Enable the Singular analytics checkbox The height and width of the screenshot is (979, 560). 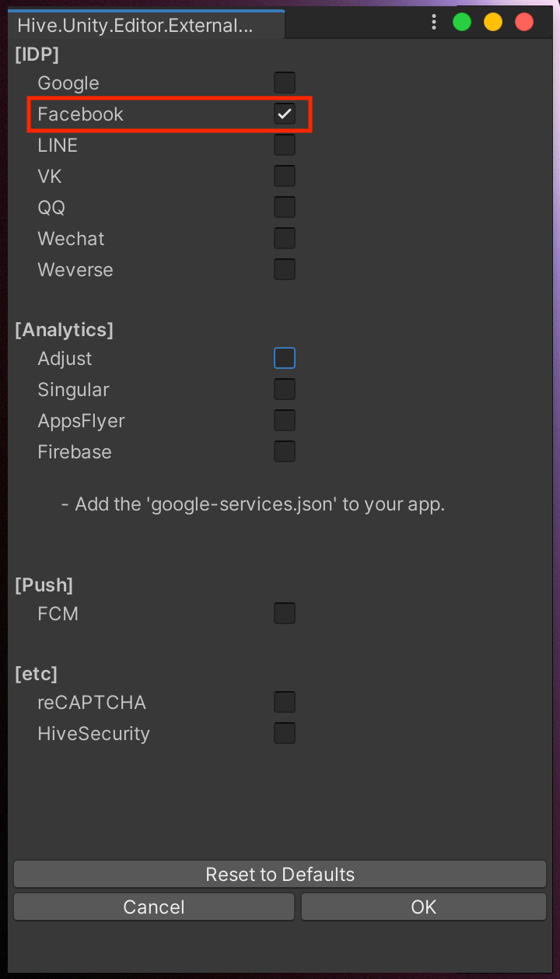tap(285, 388)
